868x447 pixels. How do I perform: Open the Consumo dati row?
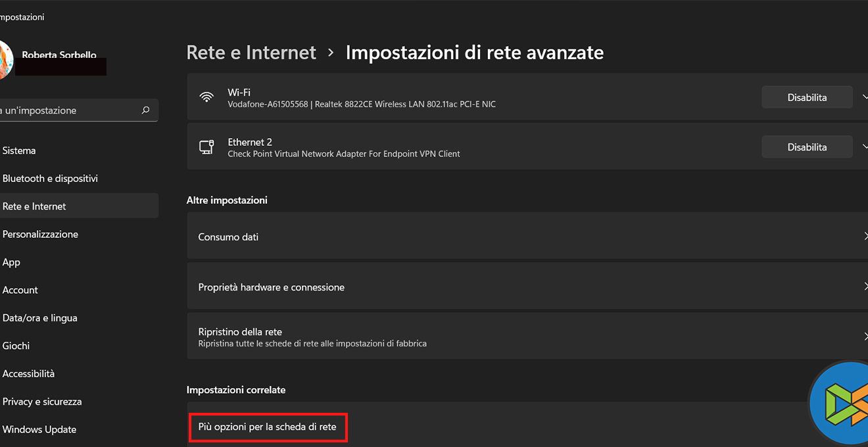click(526, 237)
